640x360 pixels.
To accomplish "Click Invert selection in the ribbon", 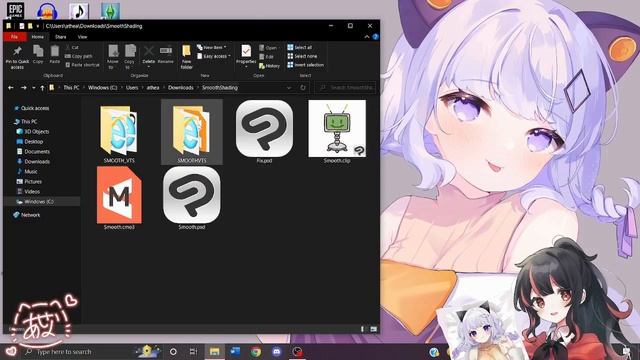I will (306, 65).
